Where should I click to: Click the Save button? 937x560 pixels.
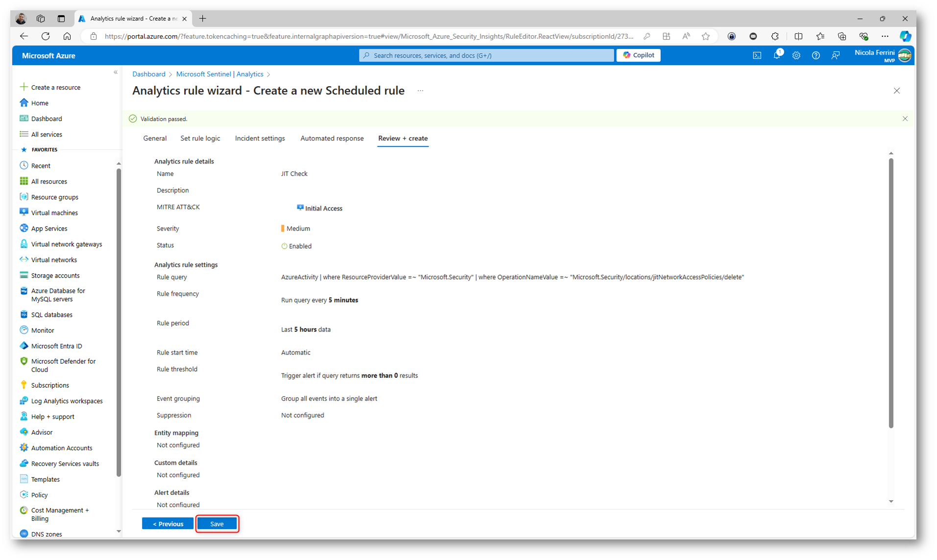(x=217, y=524)
